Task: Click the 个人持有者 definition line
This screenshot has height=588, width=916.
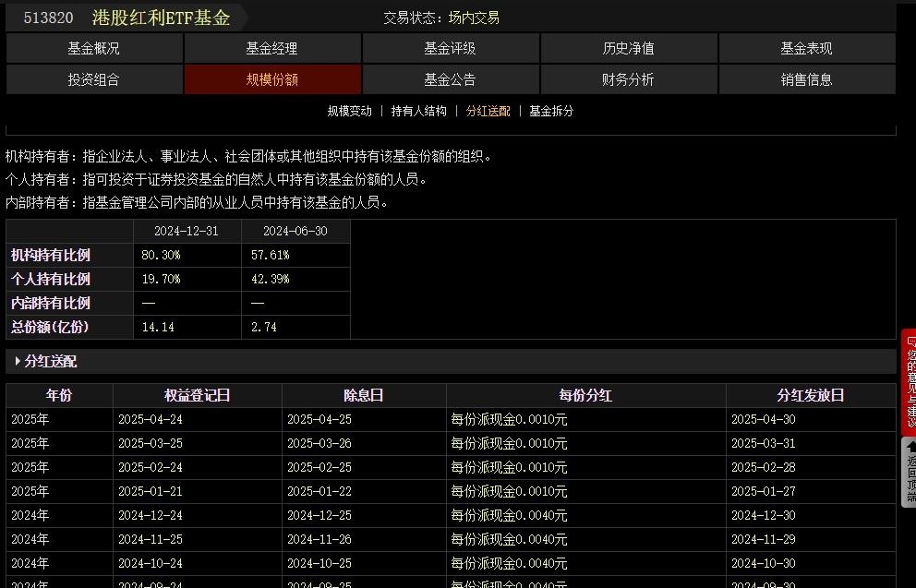Action: click(x=217, y=179)
